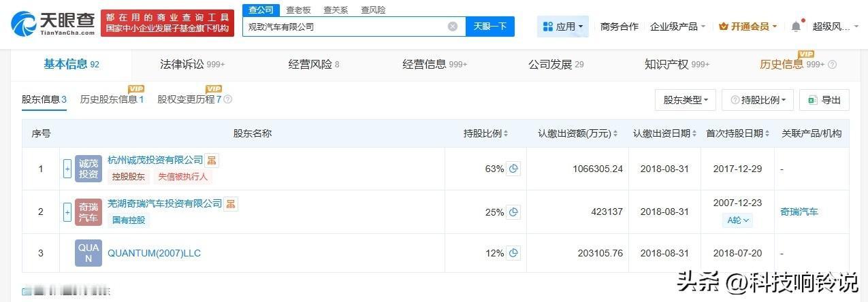Sort by 认缴出资额 column arrows
The height and width of the screenshot is (302, 868).
pos(615,133)
